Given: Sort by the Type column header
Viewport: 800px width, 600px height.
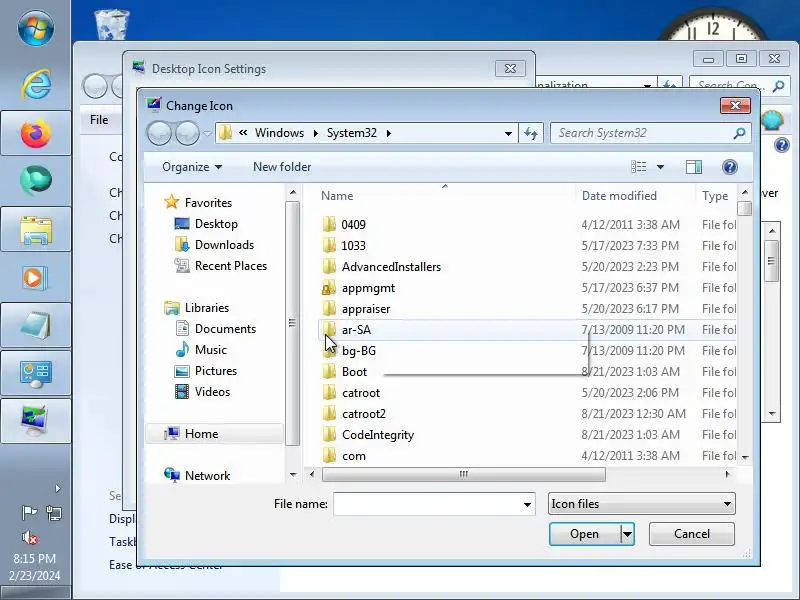Looking at the screenshot, I should click(x=715, y=196).
